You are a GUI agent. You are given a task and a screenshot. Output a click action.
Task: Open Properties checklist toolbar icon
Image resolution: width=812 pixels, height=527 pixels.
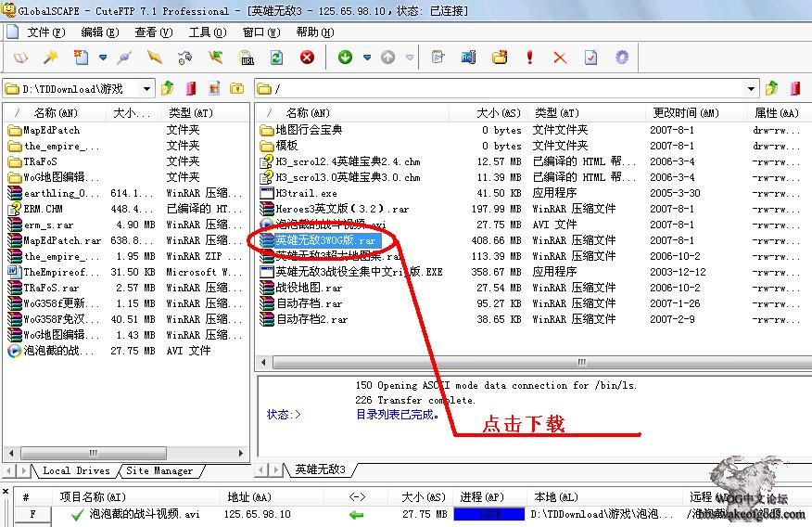(590, 57)
